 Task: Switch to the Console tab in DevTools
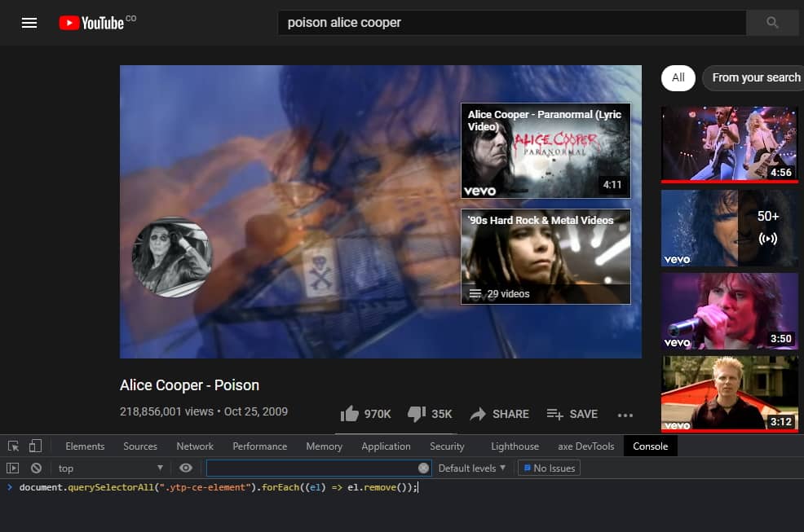650,446
